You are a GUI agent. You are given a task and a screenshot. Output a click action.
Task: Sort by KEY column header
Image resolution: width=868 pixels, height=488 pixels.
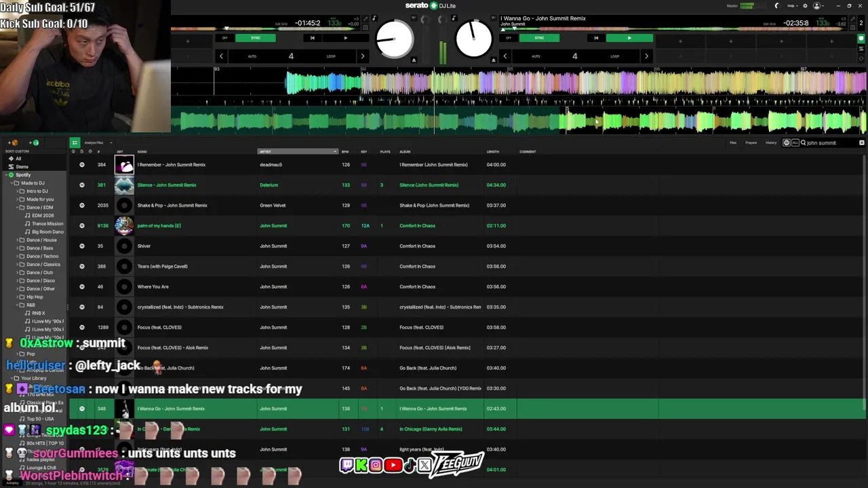(364, 152)
